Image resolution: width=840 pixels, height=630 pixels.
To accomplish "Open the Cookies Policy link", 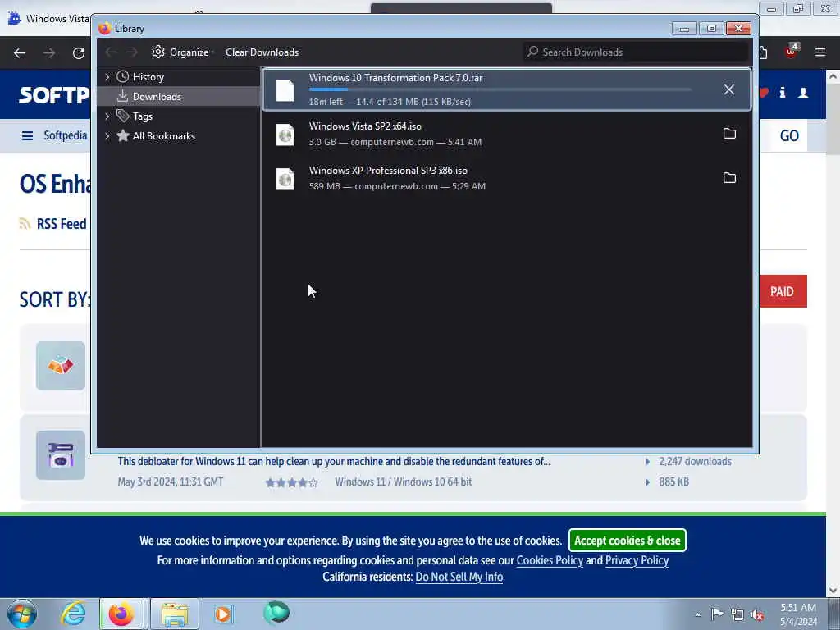I will pyautogui.click(x=549, y=560).
